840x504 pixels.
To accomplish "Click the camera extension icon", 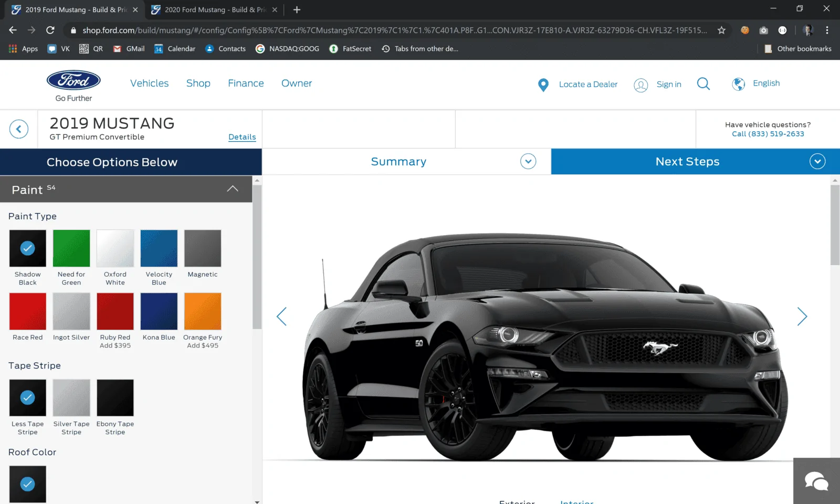I will (764, 30).
